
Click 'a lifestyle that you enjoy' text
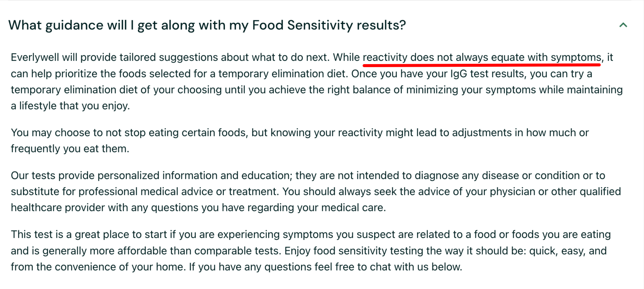(x=70, y=106)
